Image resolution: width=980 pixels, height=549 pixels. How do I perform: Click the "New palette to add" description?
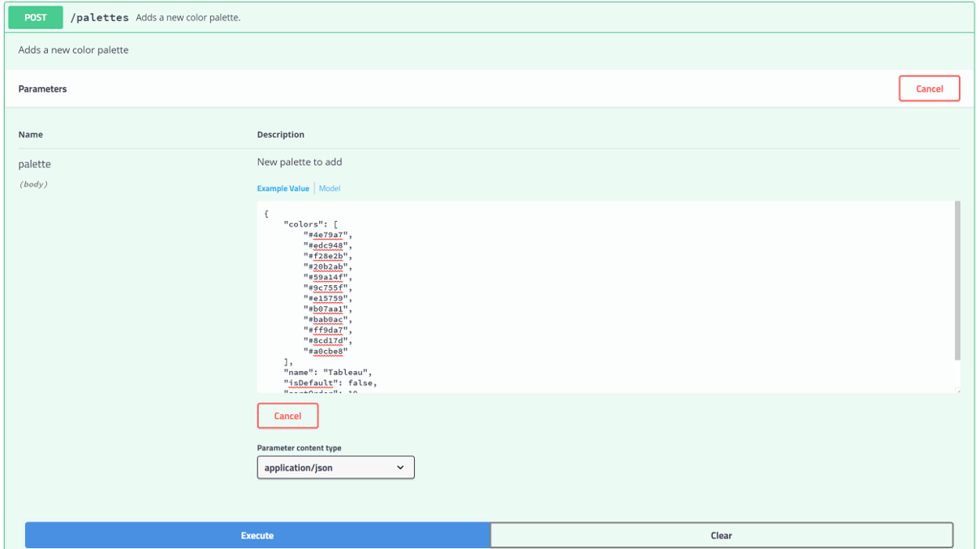click(x=300, y=162)
